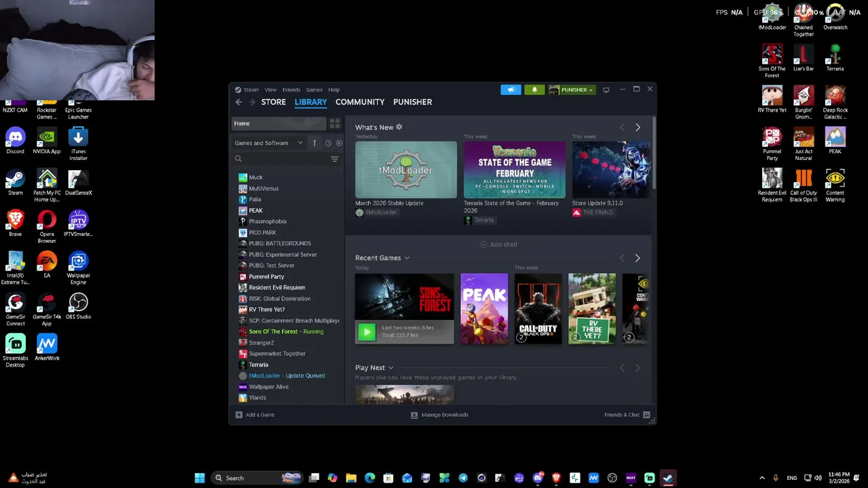
Task: Expand Games and Software dropdown
Action: point(269,143)
